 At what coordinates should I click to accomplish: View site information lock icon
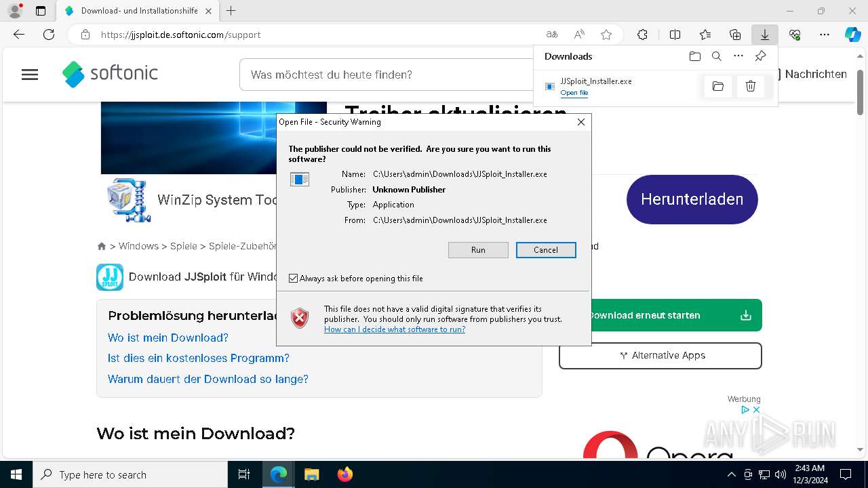85,35
